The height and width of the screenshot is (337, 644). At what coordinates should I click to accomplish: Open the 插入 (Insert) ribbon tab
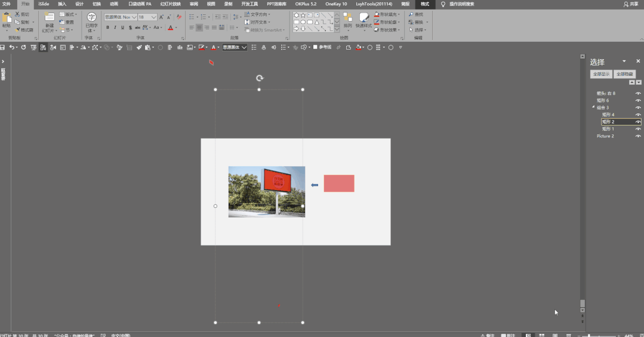click(x=62, y=4)
